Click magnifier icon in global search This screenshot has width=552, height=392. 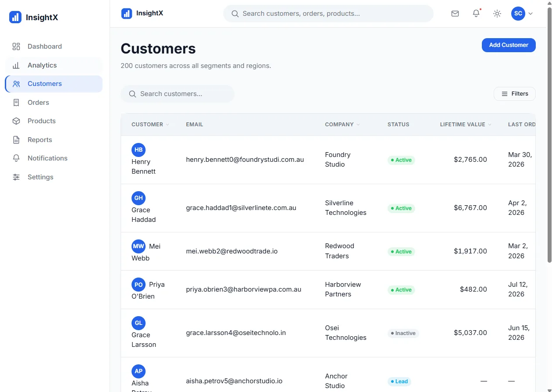pos(235,14)
